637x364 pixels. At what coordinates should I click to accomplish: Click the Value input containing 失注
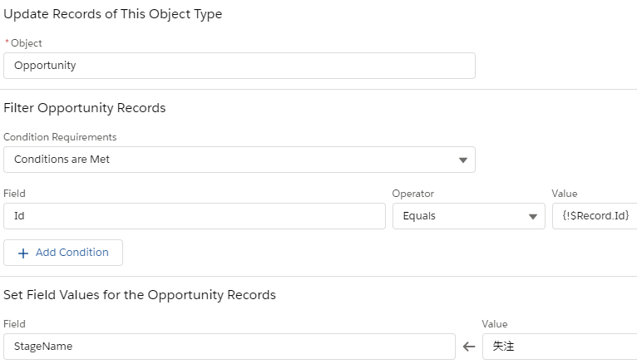point(559,347)
